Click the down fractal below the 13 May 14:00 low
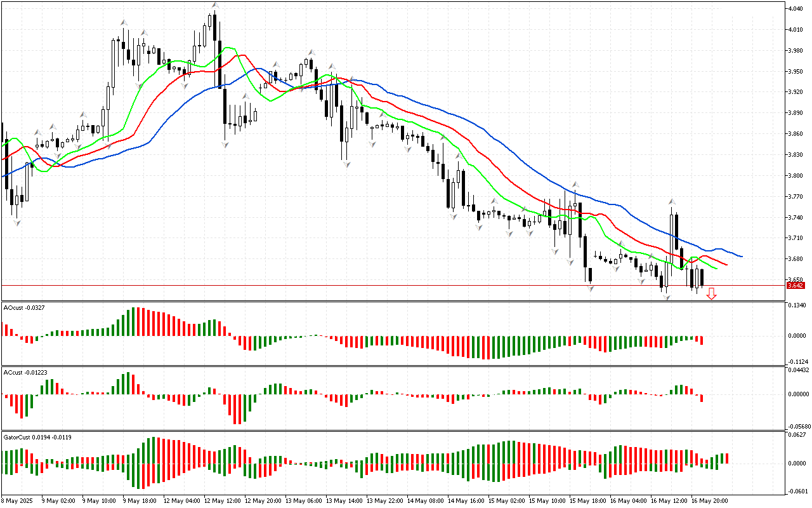This screenshot has width=812, height=508. tap(346, 164)
